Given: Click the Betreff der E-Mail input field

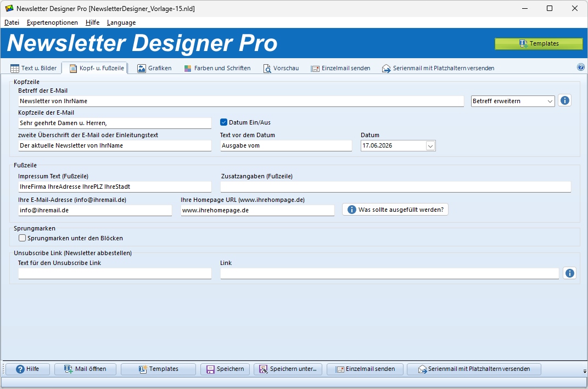Looking at the screenshot, I should point(241,101).
